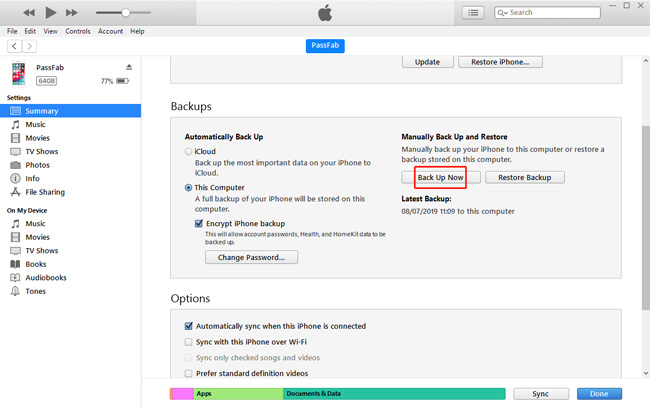The image size is (650, 409).
Task: Open Audiobooks icon in sidebar
Action: tap(15, 278)
